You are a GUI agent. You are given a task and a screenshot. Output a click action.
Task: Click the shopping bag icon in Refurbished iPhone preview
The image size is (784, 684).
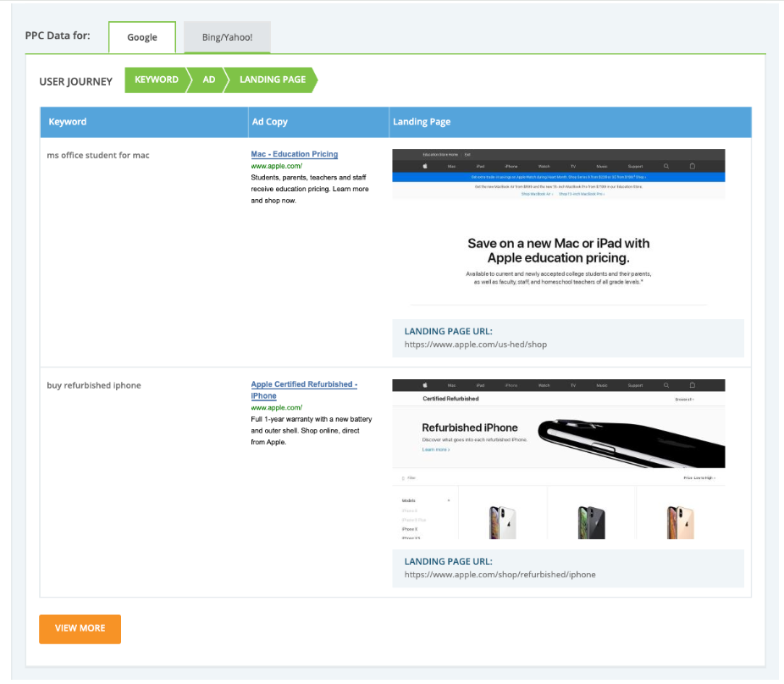tap(692, 385)
